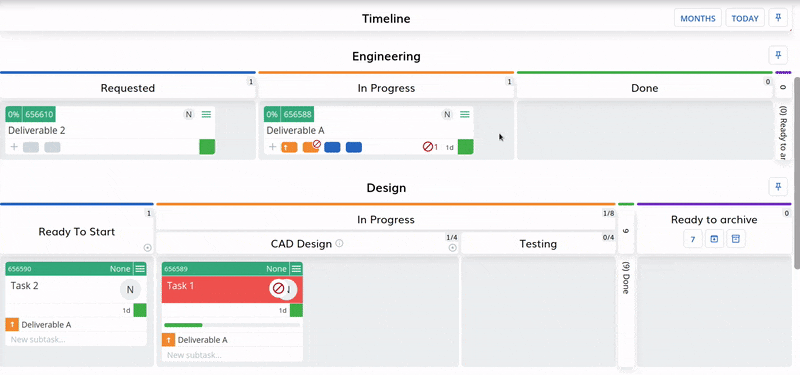Click the 7 button under Ready to archive

pyautogui.click(x=693, y=239)
